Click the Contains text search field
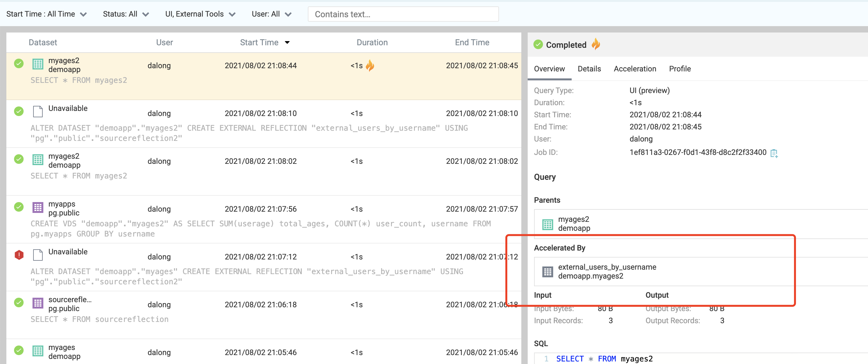Image resolution: width=868 pixels, height=364 pixels. tap(403, 14)
